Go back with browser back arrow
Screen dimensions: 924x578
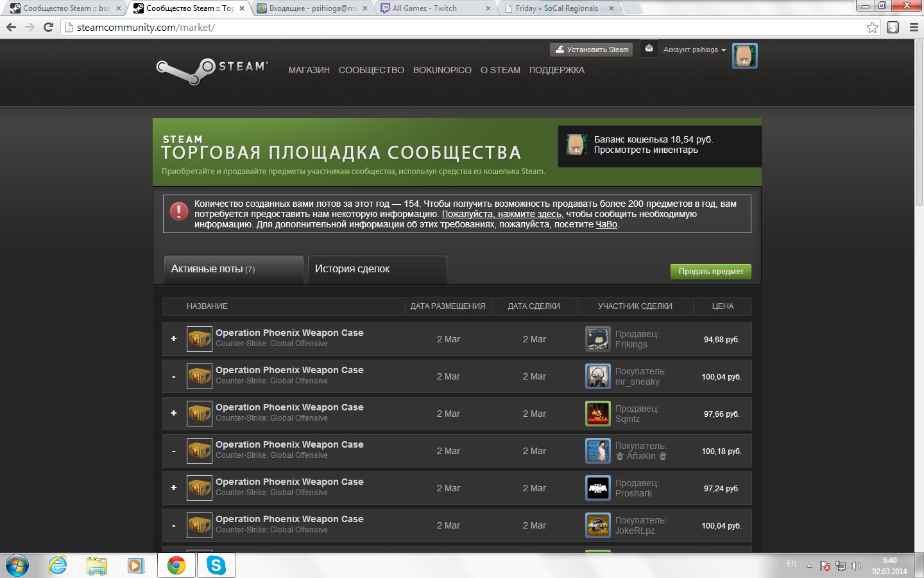coord(11,27)
